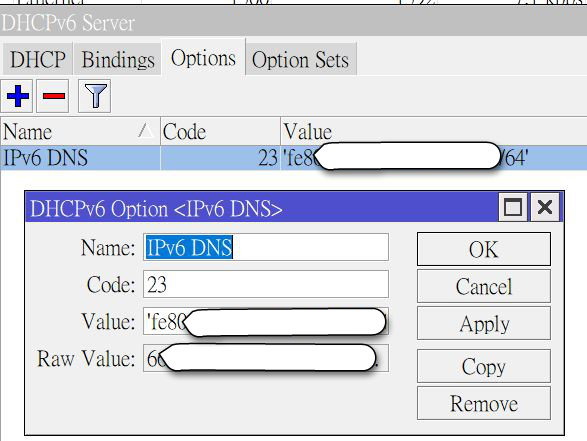Open the filter funnel icon
This screenshot has width=587, height=441.
(x=94, y=96)
